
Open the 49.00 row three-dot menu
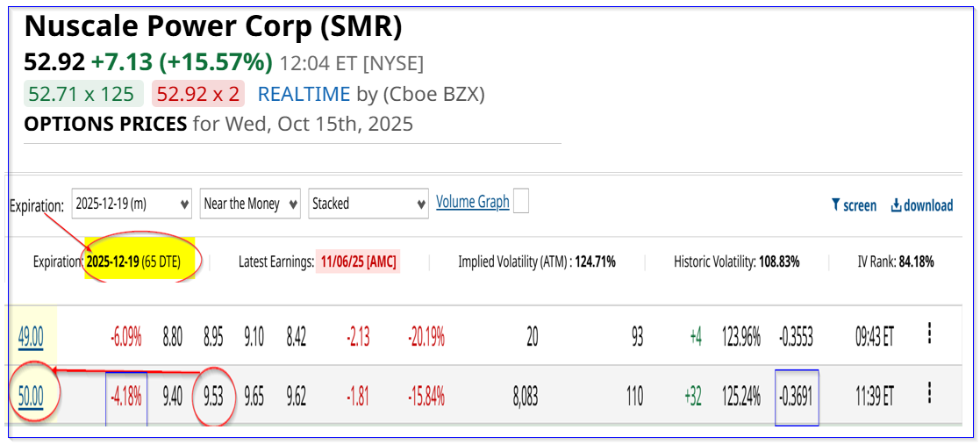pyautogui.click(x=929, y=334)
